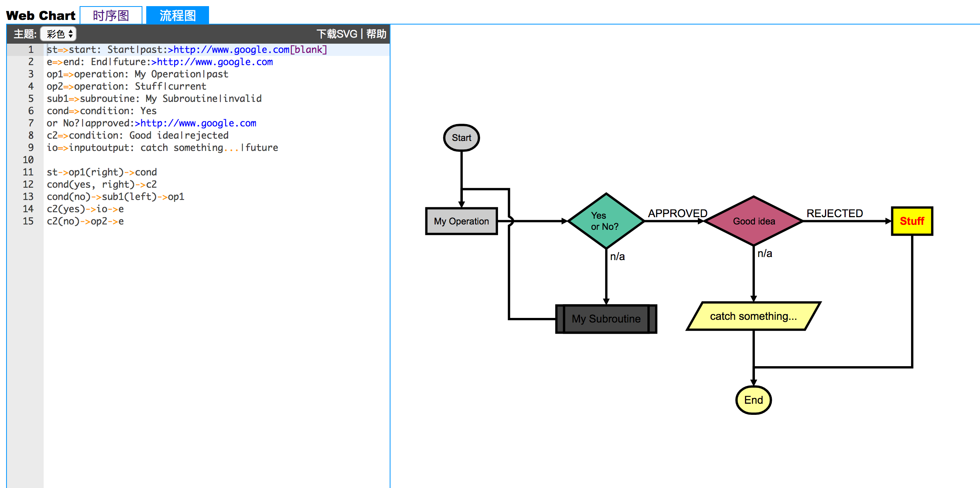Place cursor in line 15 code
Image resolution: width=980 pixels, height=488 pixels.
[85, 221]
